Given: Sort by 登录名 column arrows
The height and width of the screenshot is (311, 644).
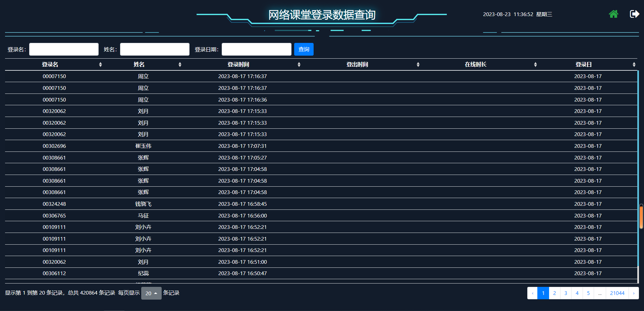Looking at the screenshot, I should 100,65.
